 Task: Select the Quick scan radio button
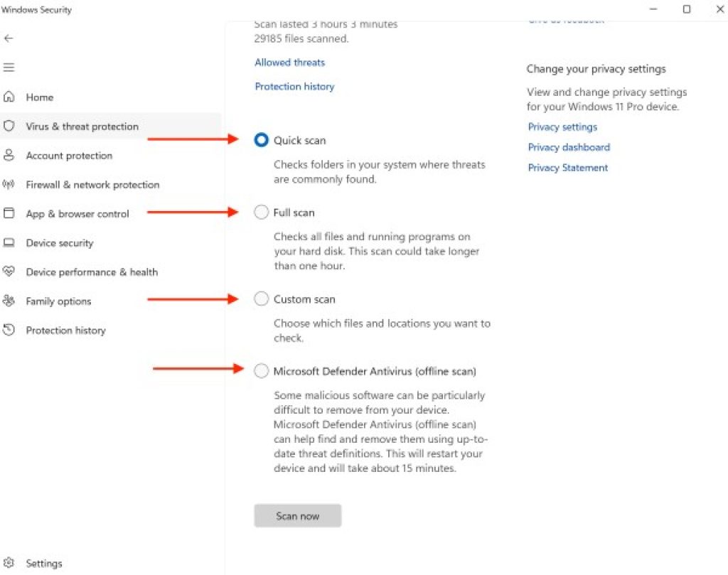point(261,141)
